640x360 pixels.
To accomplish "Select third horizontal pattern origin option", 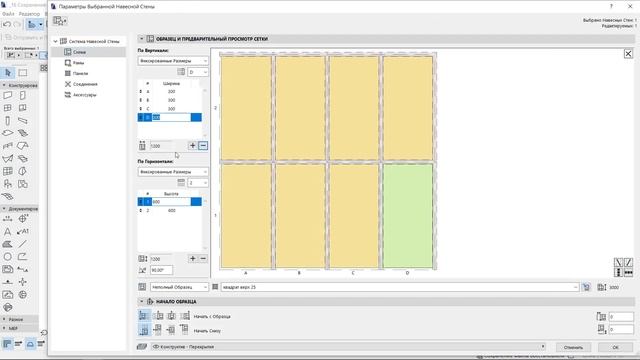I will point(171,316).
